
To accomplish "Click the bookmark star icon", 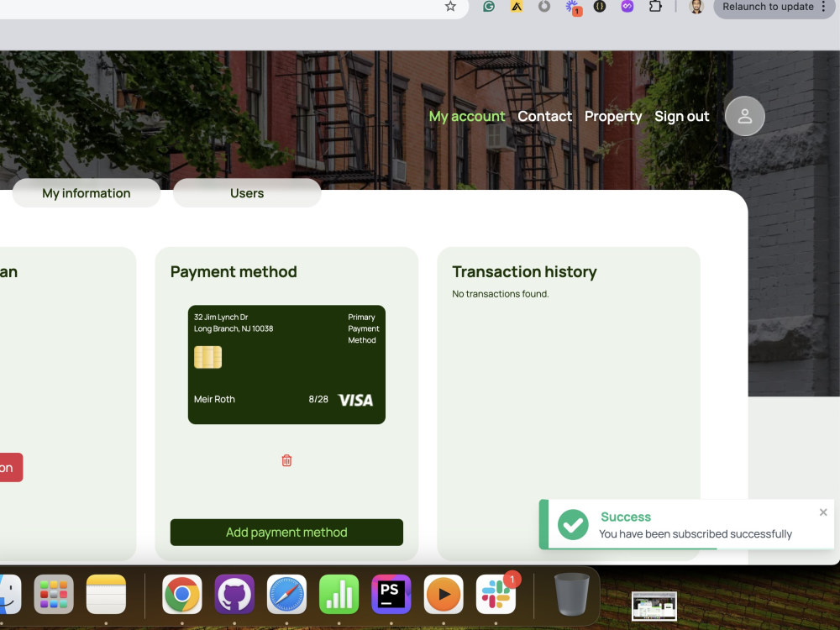I will click(x=450, y=7).
